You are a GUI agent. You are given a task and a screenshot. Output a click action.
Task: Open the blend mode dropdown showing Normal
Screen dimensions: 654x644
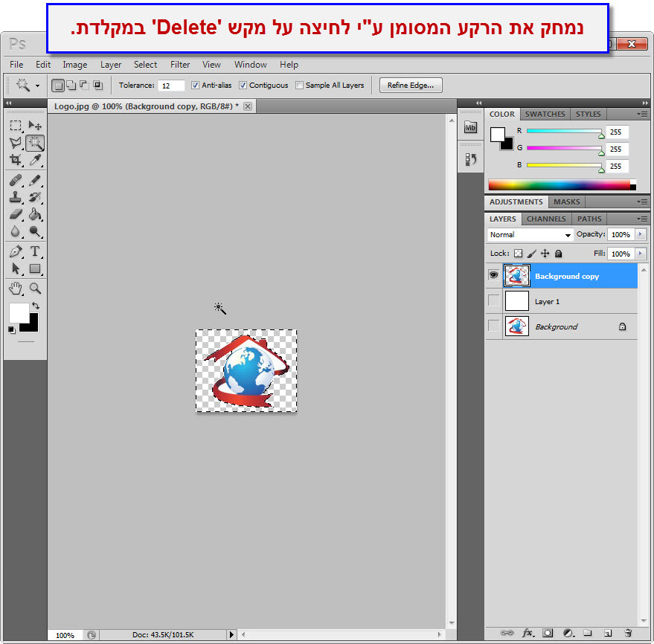pos(529,234)
